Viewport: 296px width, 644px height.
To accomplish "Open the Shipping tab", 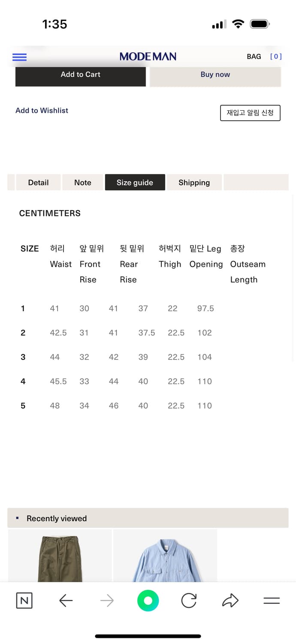I will 194,182.
